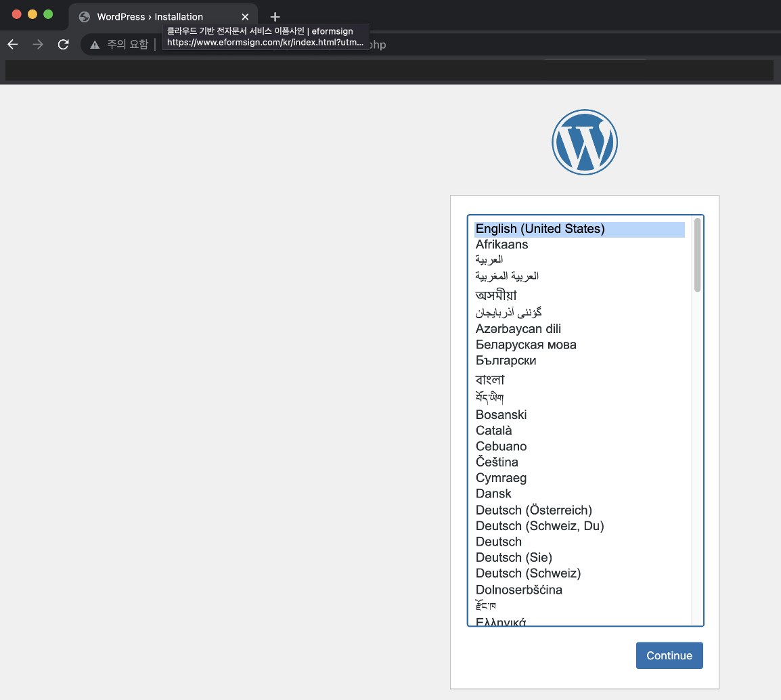Select Dolnoserbšćina language option
Viewport: 781px width, 700px height.
[x=580, y=590]
